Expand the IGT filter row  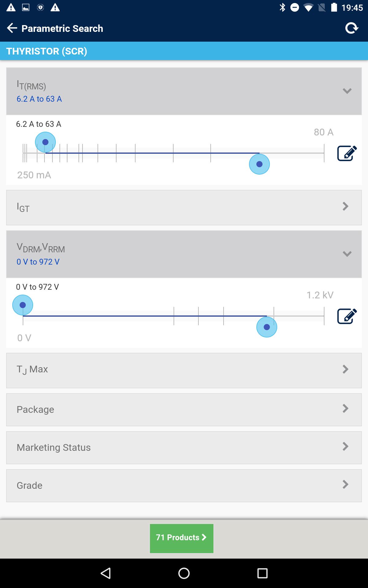click(184, 208)
